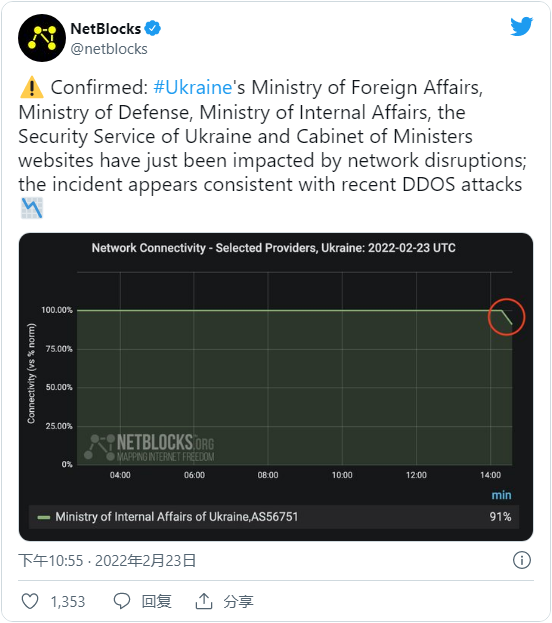Image resolution: width=552 pixels, height=623 pixels.
Task: Toggle Ministry of Internal Affairs legend entry
Action: tap(274, 517)
